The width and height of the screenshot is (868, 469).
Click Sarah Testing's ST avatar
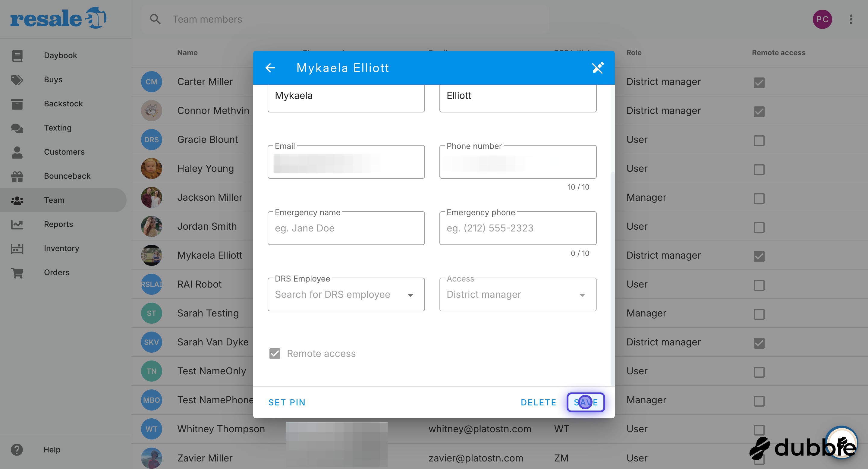(151, 313)
